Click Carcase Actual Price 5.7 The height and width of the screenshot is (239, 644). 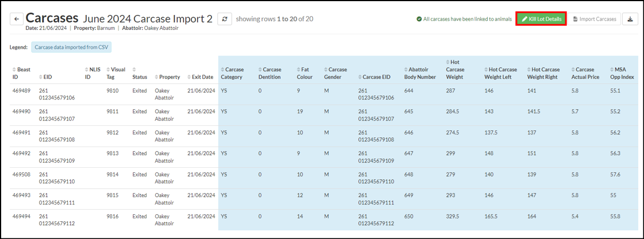[575, 111]
